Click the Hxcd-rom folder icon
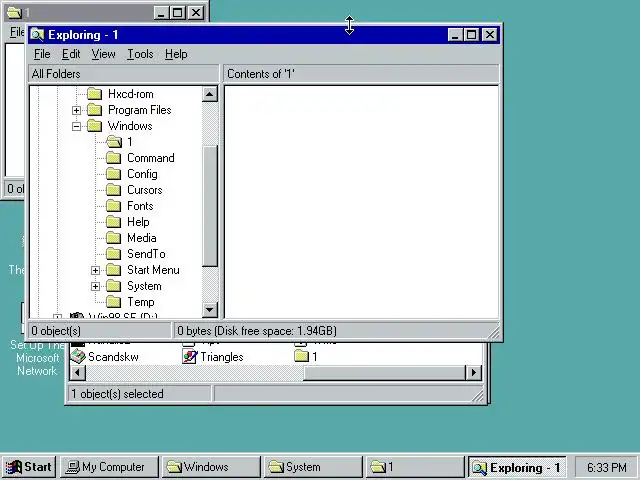 pos(95,94)
